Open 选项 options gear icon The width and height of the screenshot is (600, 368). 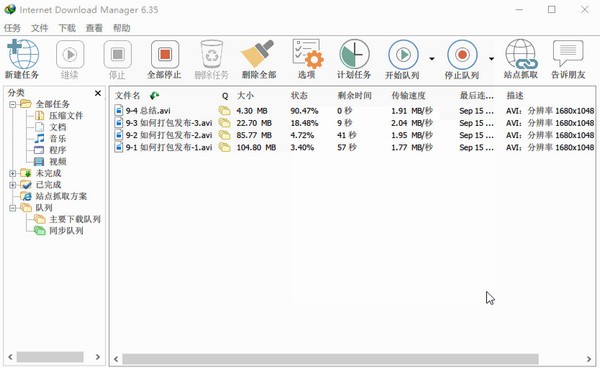(x=307, y=54)
